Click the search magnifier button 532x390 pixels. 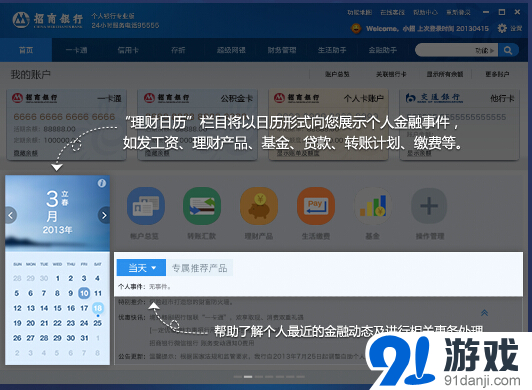point(508,51)
